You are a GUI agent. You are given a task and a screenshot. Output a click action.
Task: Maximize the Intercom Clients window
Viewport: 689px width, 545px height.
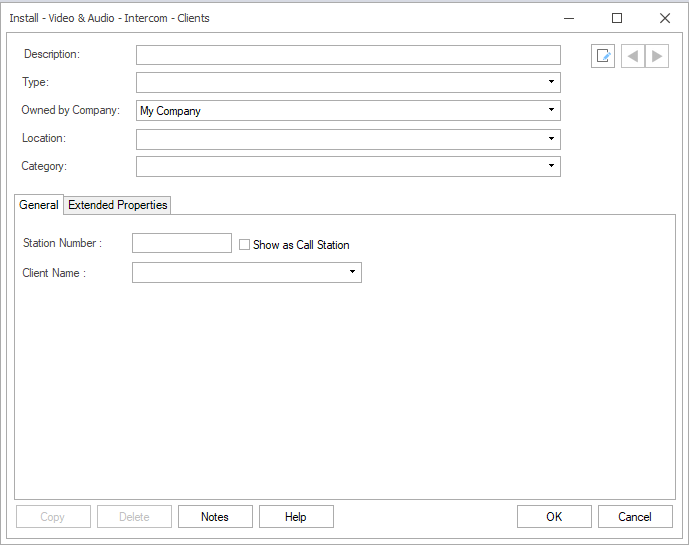coord(617,18)
